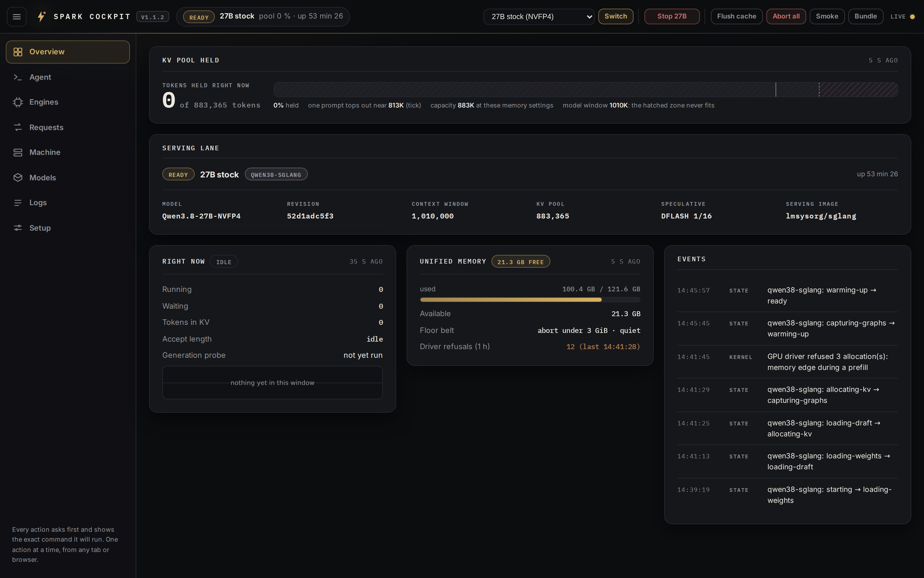
Task: Click the LIVE status dot
Action: coord(912,16)
